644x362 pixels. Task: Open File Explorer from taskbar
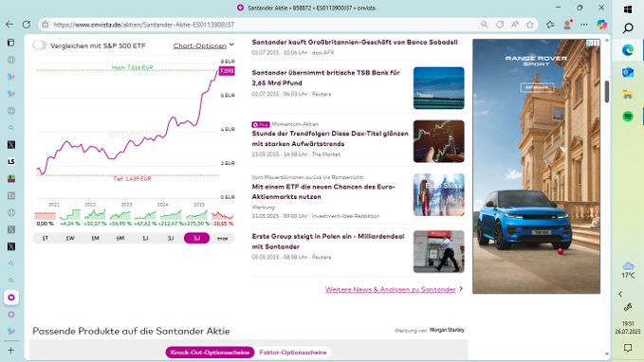click(x=628, y=95)
